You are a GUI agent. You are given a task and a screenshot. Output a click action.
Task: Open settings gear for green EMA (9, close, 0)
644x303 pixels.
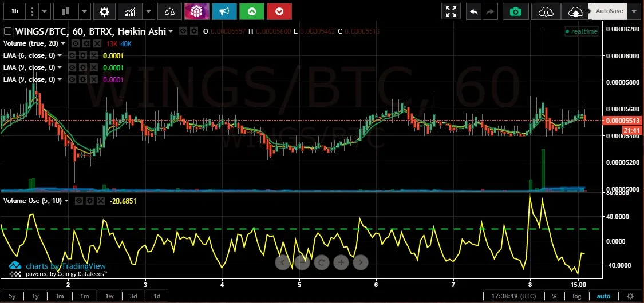pyautogui.click(x=82, y=67)
